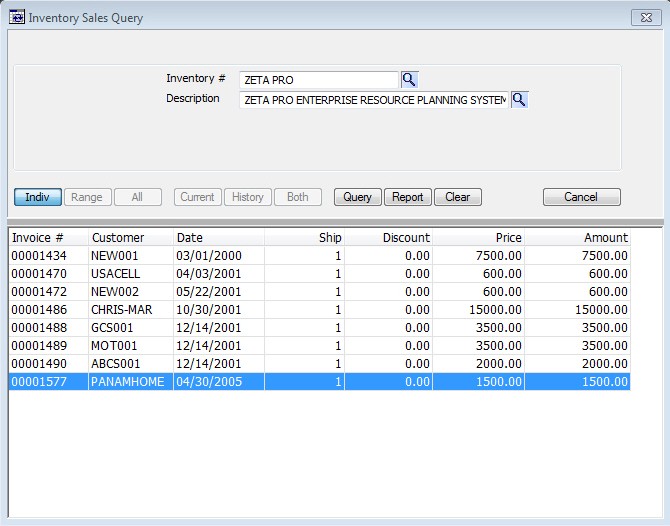Click customer MOT001 cell
The image size is (670, 526).
click(131, 345)
